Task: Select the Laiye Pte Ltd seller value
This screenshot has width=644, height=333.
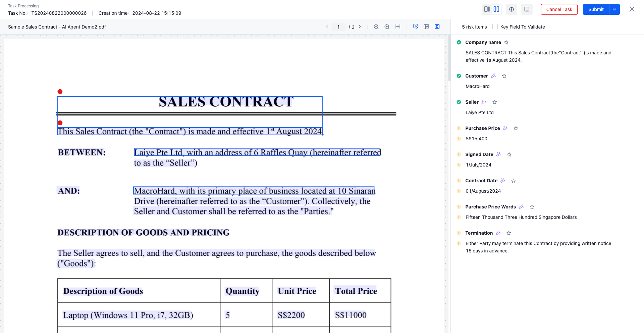Action: pyautogui.click(x=480, y=112)
